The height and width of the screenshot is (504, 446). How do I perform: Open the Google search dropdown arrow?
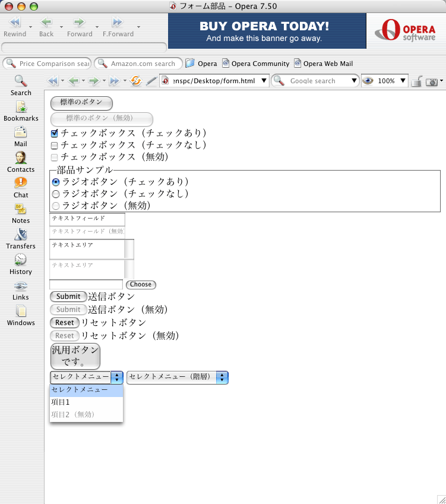[x=354, y=80]
